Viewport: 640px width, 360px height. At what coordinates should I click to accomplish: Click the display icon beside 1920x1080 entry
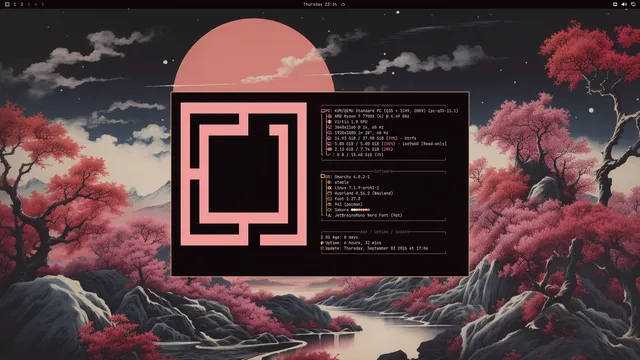tap(329, 133)
